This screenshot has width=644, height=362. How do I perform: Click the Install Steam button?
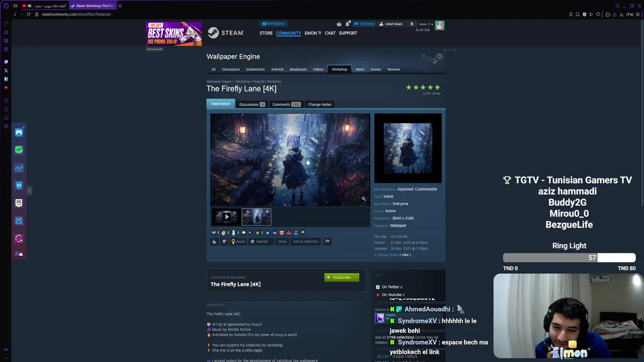391,24
